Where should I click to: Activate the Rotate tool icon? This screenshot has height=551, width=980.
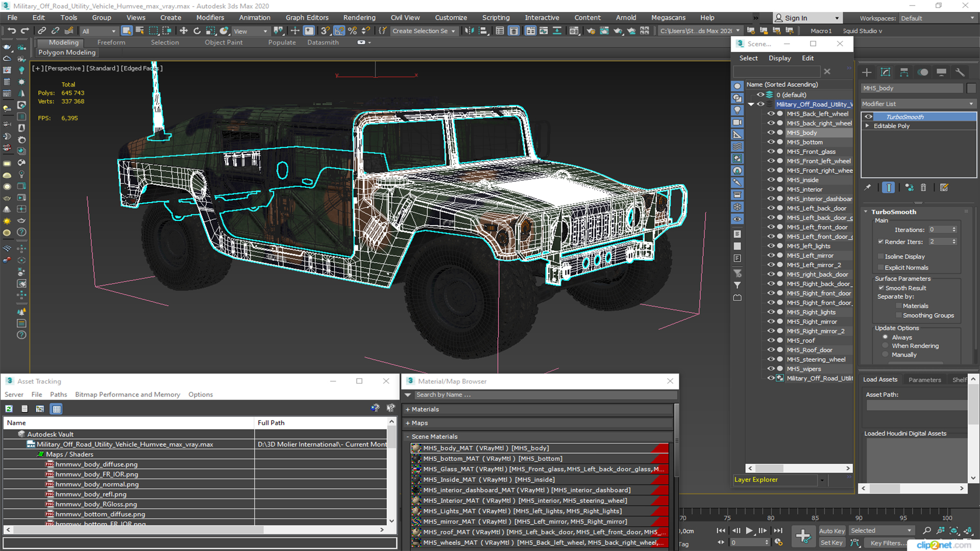coord(197,31)
